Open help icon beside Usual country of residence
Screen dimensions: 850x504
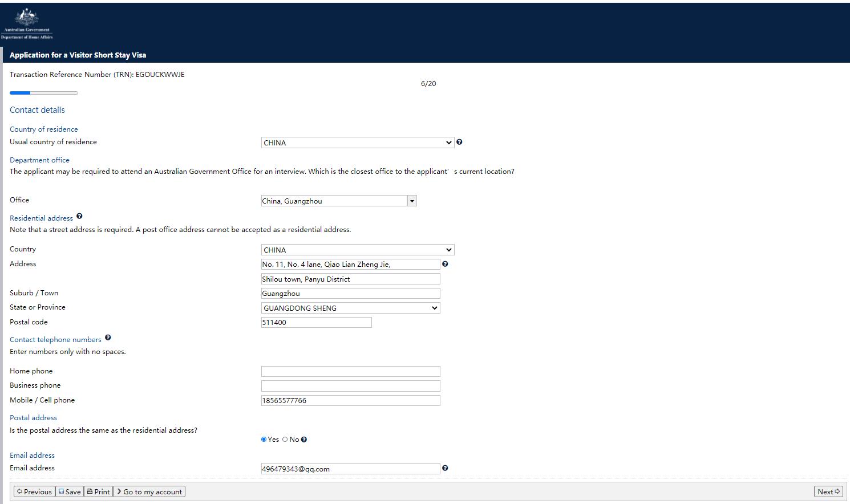(x=459, y=142)
